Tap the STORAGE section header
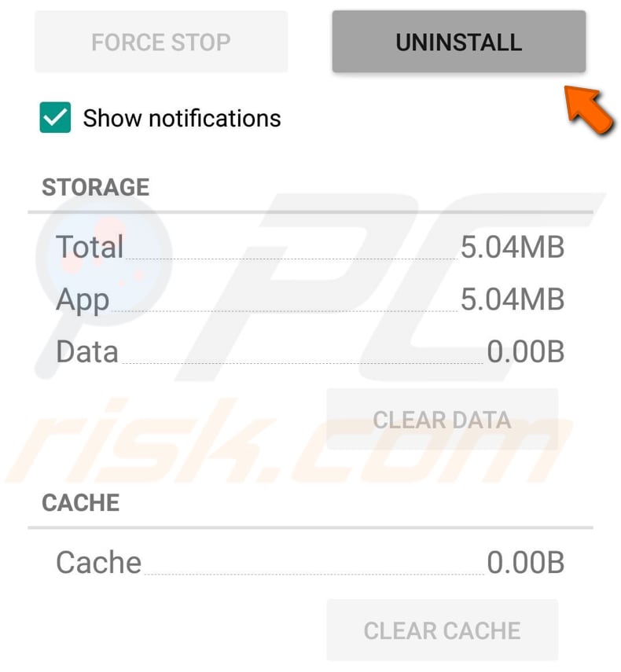Viewport: 621px width, 672px height. (x=96, y=187)
